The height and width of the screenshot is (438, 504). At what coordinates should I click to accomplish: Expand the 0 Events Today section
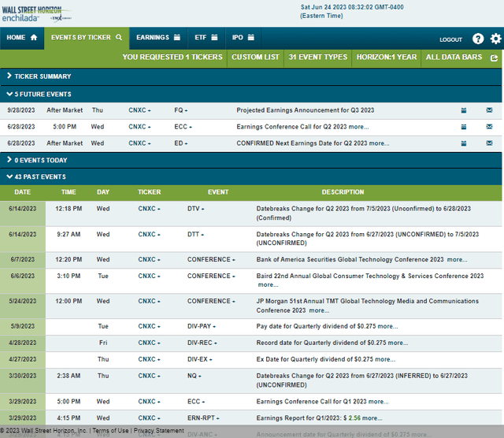click(250, 160)
